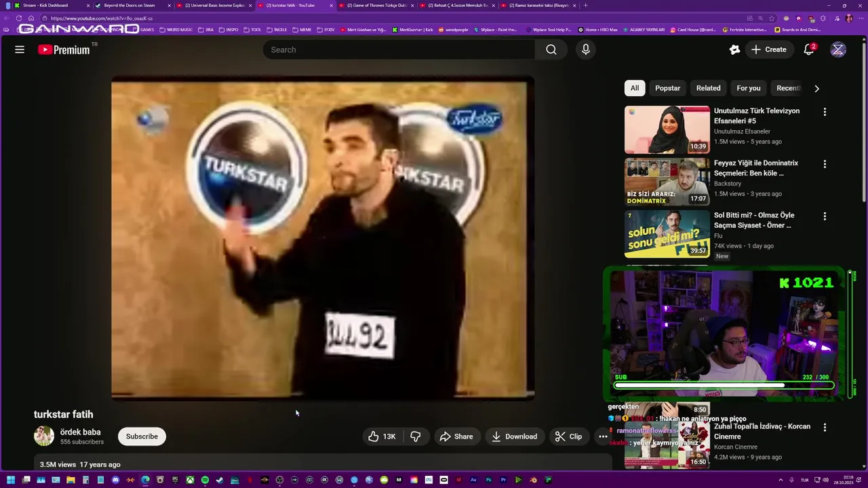Open more actions with the three dots button

click(603, 436)
